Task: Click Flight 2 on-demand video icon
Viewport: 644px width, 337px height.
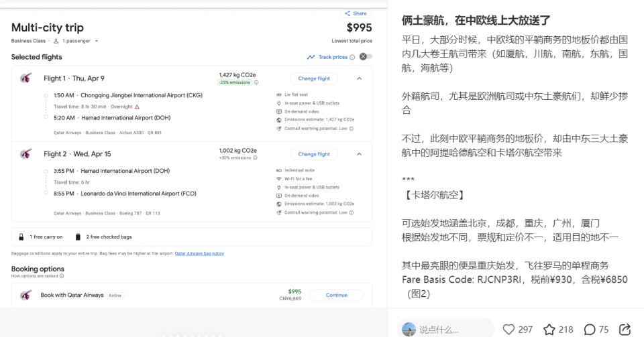Action: click(279, 196)
